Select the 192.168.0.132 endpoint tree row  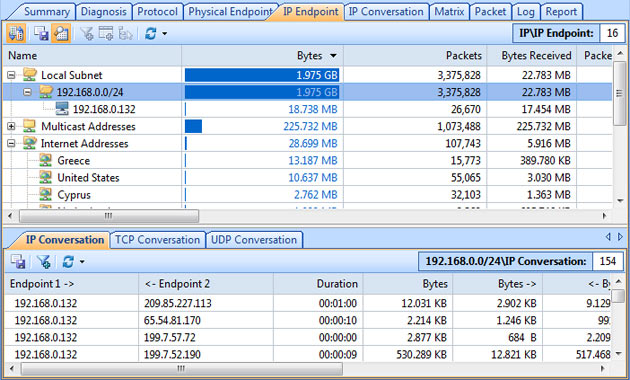click(x=307, y=109)
